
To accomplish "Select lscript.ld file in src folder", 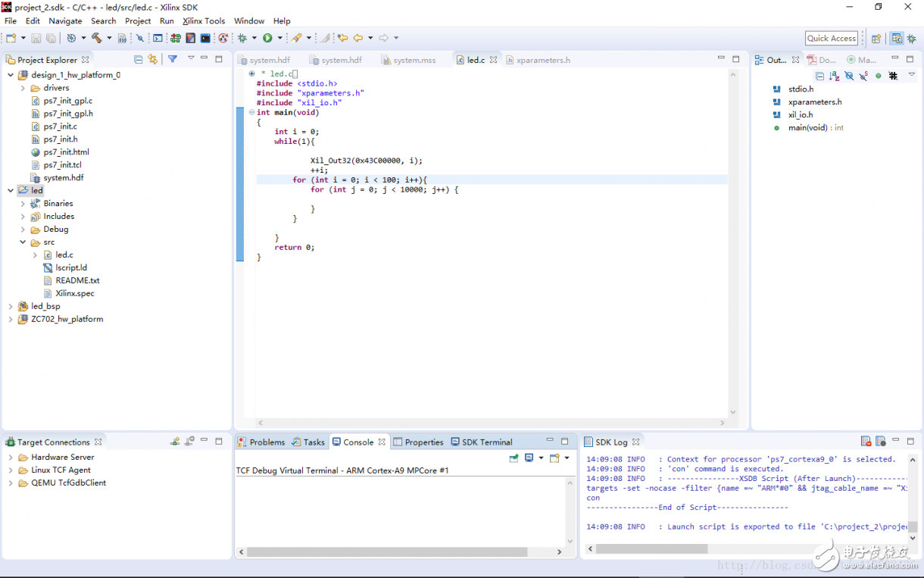I will [71, 268].
